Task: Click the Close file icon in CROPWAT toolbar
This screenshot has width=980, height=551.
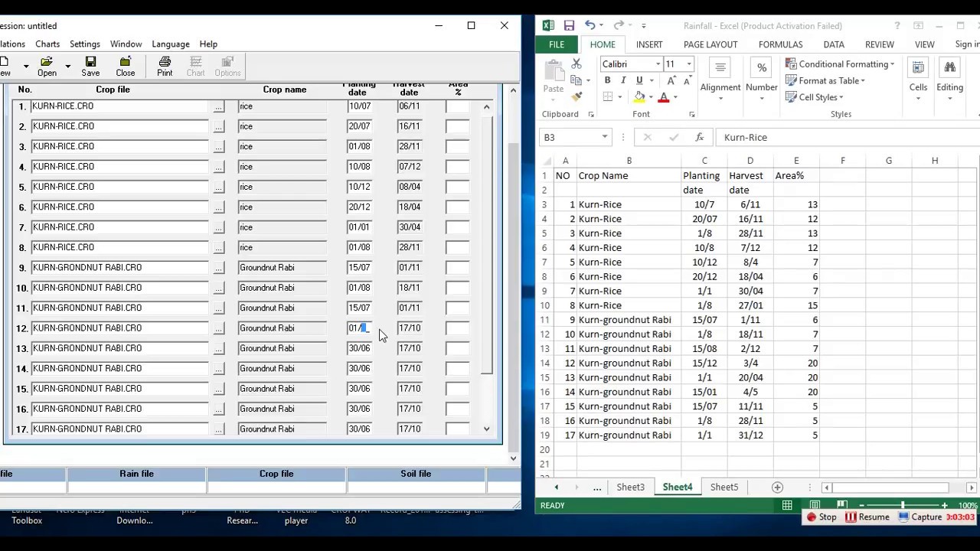Action: [125, 62]
